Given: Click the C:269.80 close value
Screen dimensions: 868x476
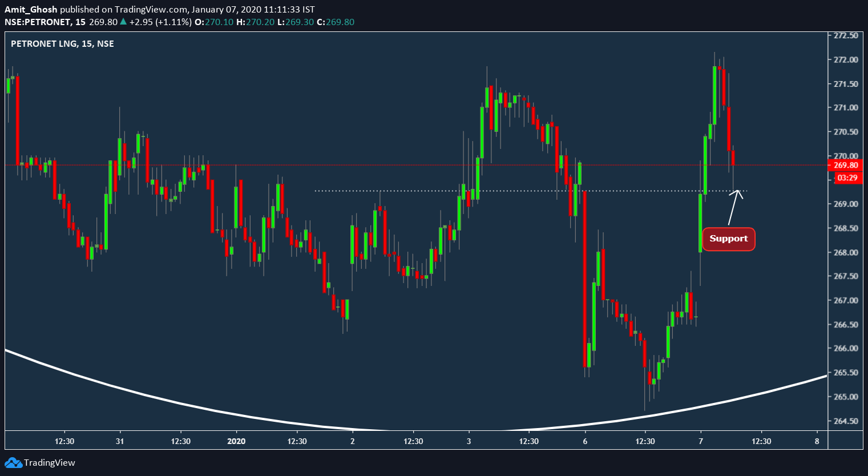Looking at the screenshot, I should click(x=336, y=22).
